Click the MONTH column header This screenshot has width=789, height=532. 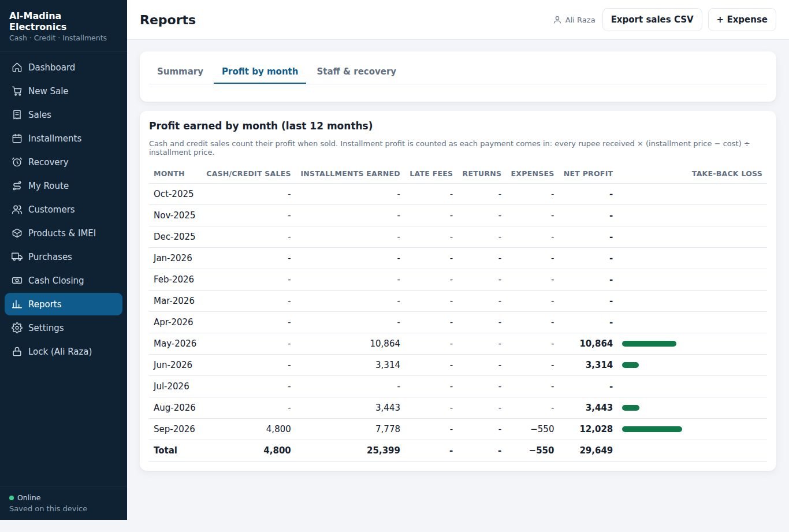(169, 173)
